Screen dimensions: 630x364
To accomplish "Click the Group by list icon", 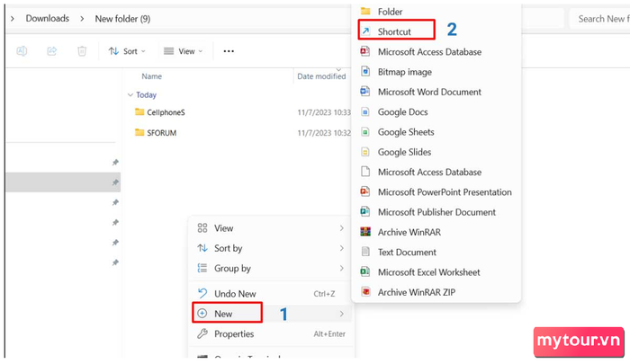I will [x=202, y=269].
